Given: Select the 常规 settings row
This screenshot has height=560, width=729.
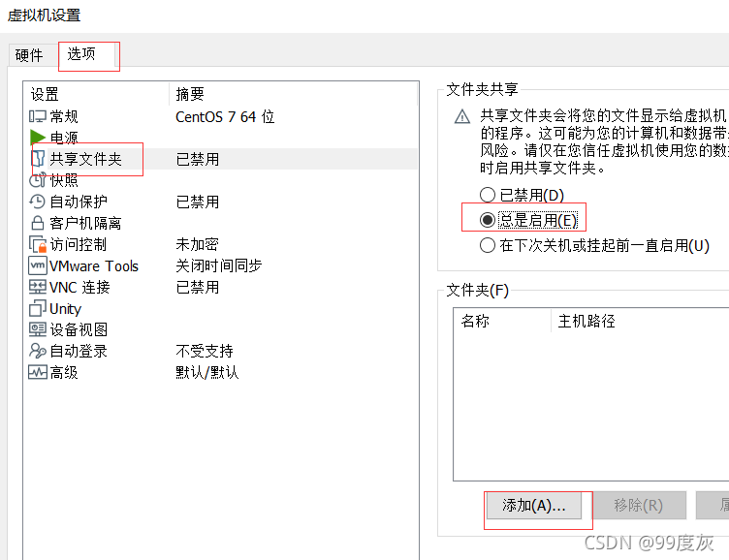Looking at the screenshot, I should coord(221,116).
